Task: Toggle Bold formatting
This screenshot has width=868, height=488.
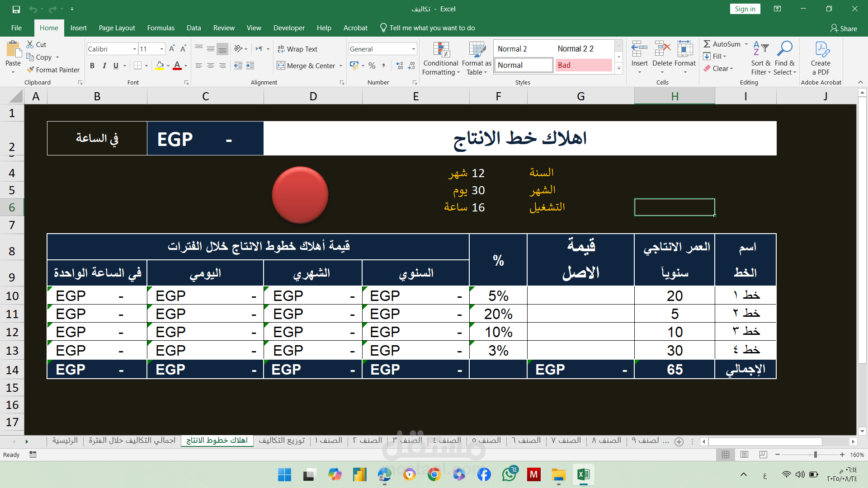Action: [x=92, y=66]
